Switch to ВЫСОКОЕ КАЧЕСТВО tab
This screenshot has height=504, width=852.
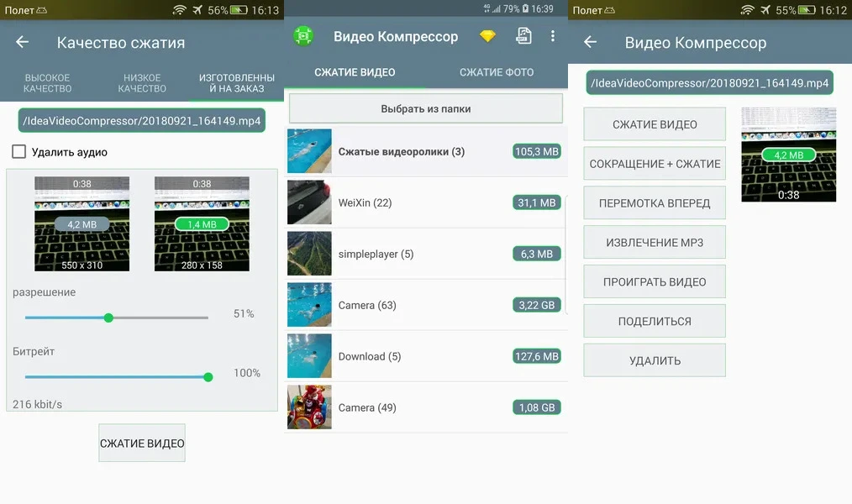(x=47, y=83)
